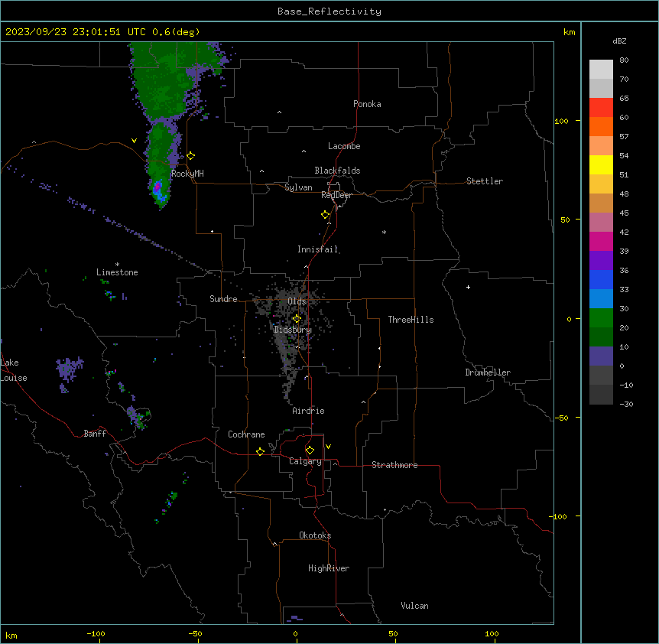Click the Banff label
The image size is (659, 644).
point(95,434)
